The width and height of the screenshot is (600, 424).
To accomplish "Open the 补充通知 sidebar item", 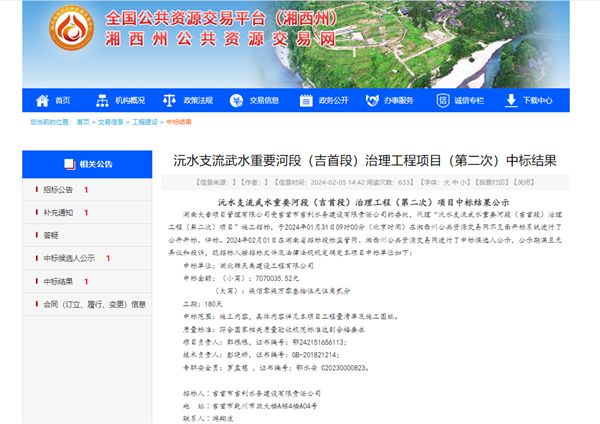I will coord(58,212).
